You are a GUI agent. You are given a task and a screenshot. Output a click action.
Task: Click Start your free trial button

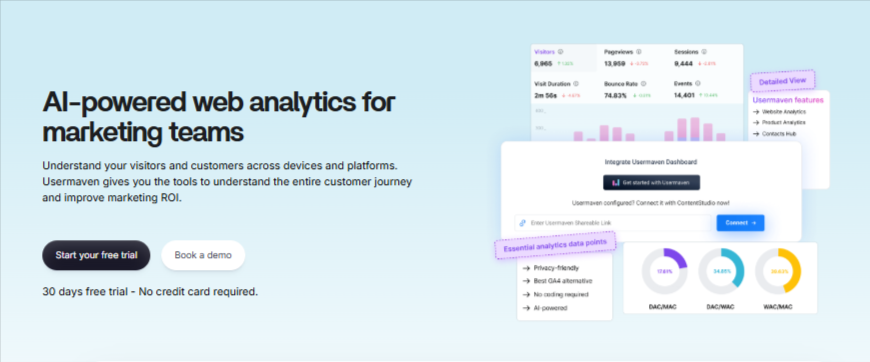click(97, 255)
